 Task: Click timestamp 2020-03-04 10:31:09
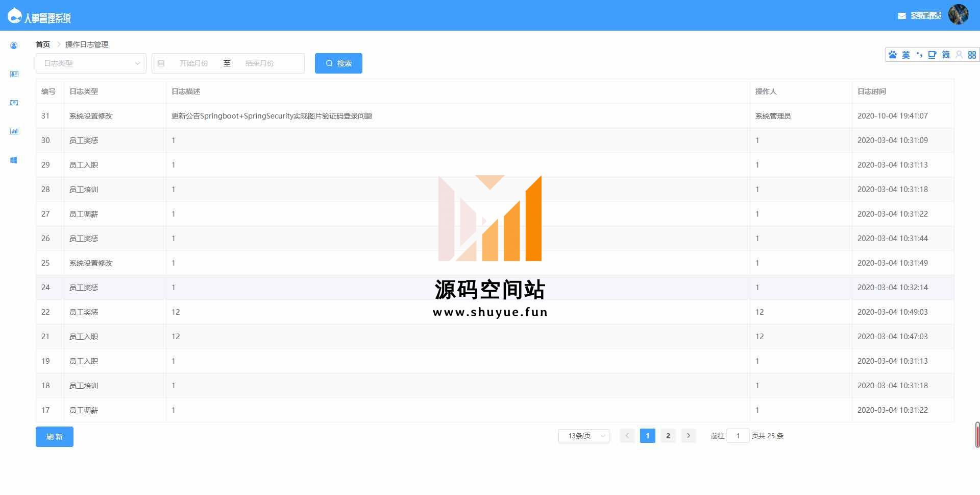pyautogui.click(x=893, y=140)
